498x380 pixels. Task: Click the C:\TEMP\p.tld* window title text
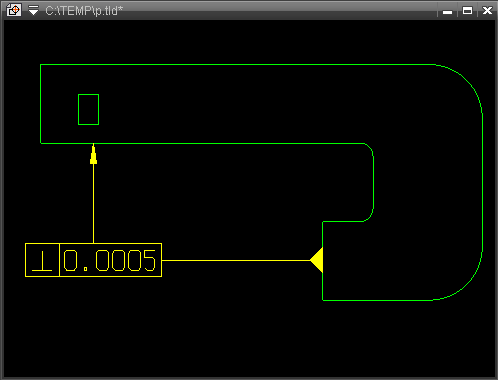84,11
